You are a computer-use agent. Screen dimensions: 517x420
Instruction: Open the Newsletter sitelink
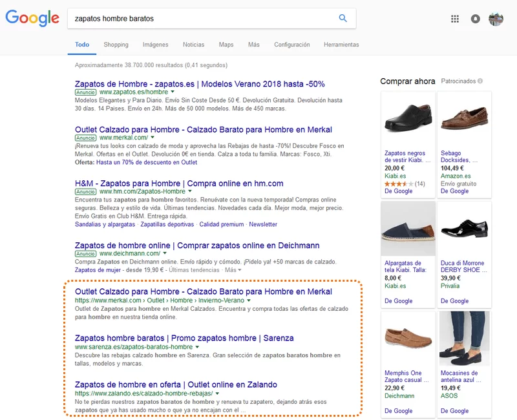[263, 224]
